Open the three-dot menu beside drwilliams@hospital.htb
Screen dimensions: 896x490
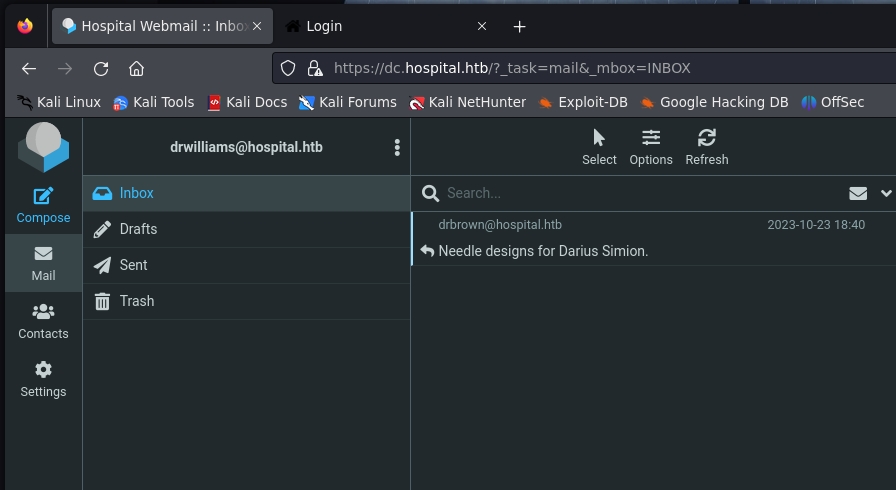[x=397, y=148]
